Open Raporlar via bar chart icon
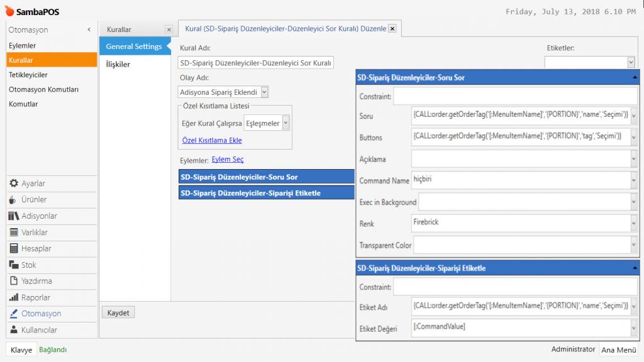The height and width of the screenshot is (362, 644). (x=14, y=298)
